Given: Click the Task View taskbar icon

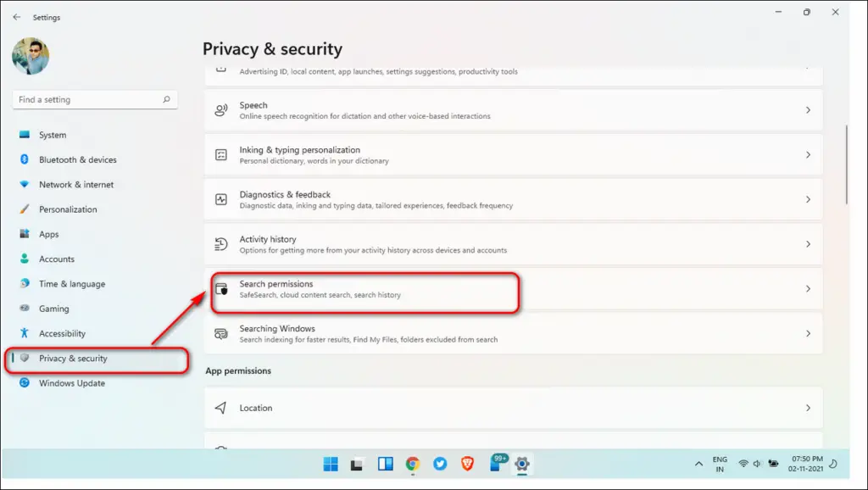Looking at the screenshot, I should 357,464.
